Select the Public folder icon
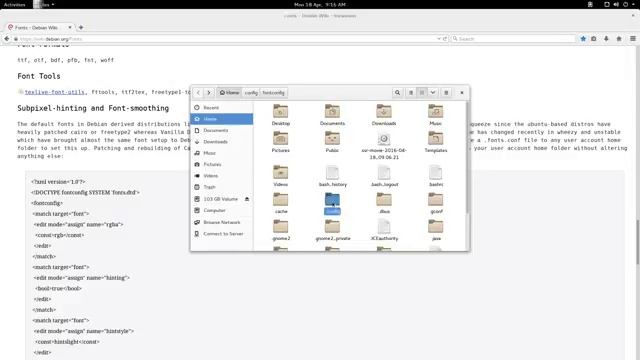The width and height of the screenshot is (640, 360). [332, 138]
